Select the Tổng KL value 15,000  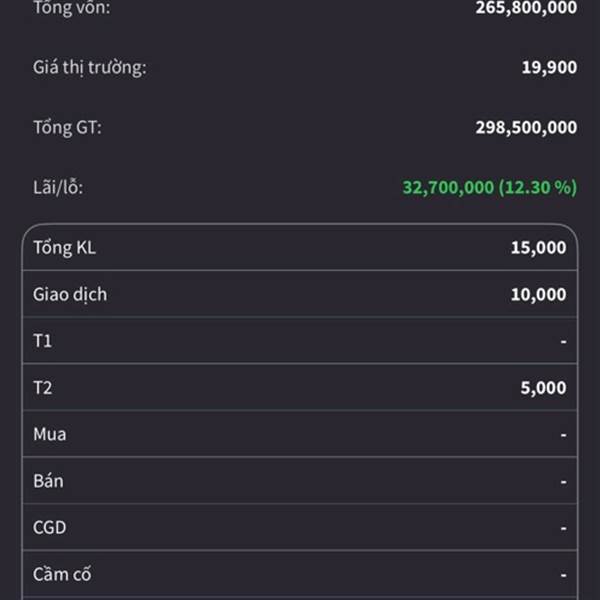pyautogui.click(x=538, y=248)
